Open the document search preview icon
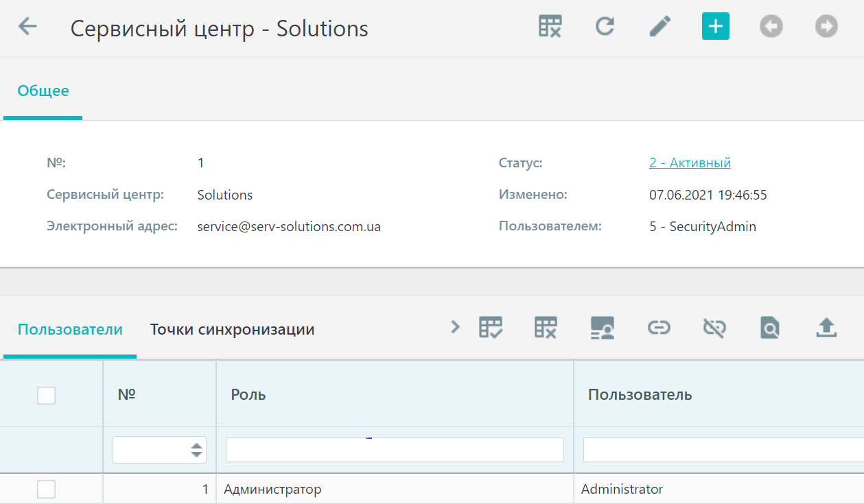This screenshot has width=864, height=504. coord(770,328)
